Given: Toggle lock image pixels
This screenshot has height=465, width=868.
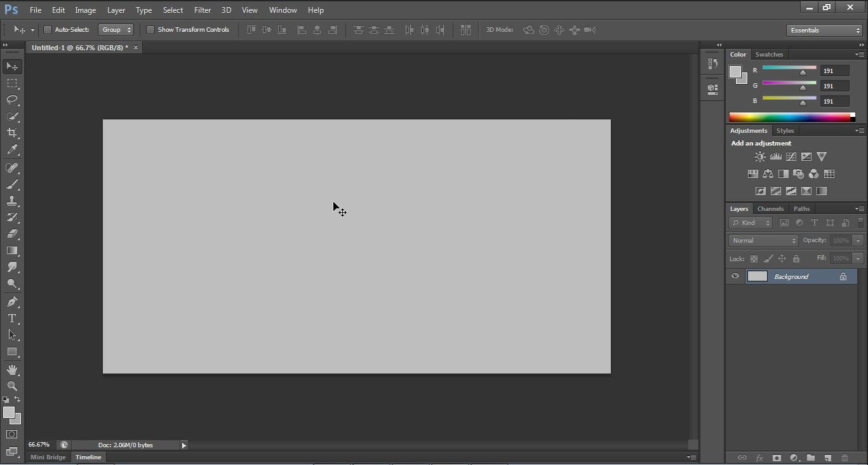Looking at the screenshot, I should click(768, 259).
